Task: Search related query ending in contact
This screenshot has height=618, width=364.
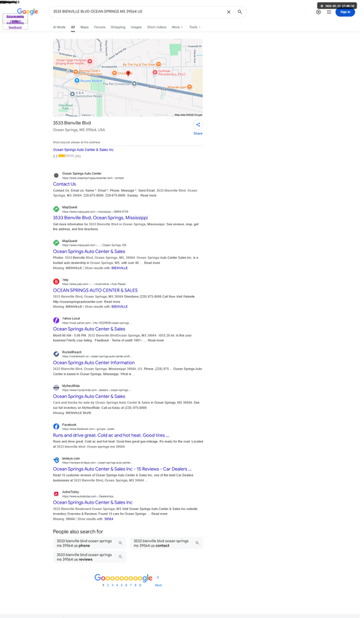Action: tap(167, 543)
